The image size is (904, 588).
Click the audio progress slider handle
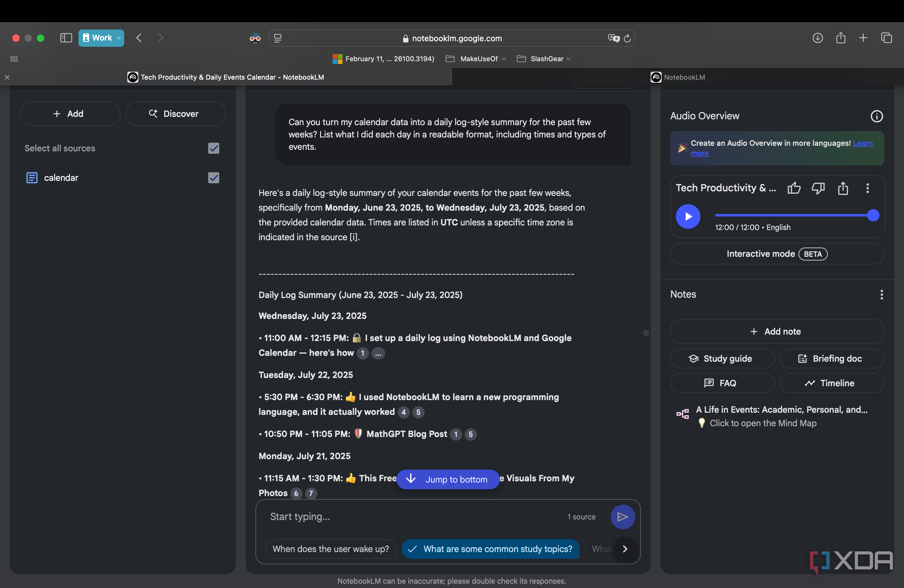(x=873, y=215)
